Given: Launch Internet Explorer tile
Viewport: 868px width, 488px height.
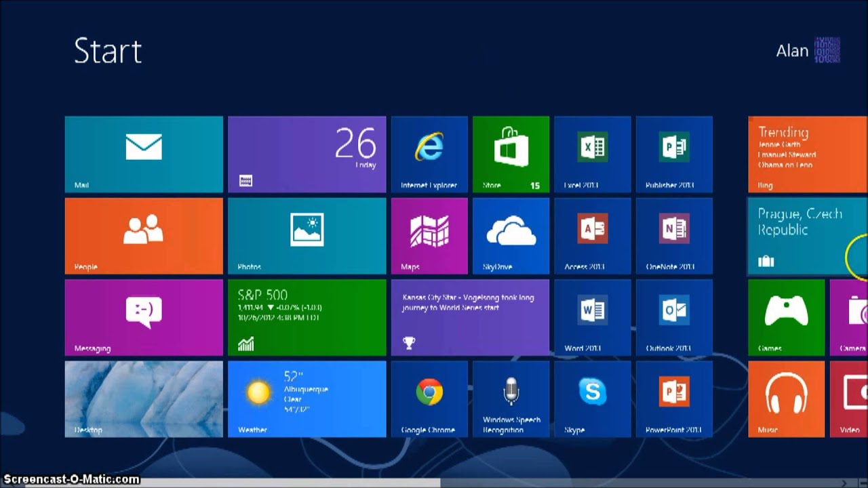Looking at the screenshot, I should click(x=429, y=155).
